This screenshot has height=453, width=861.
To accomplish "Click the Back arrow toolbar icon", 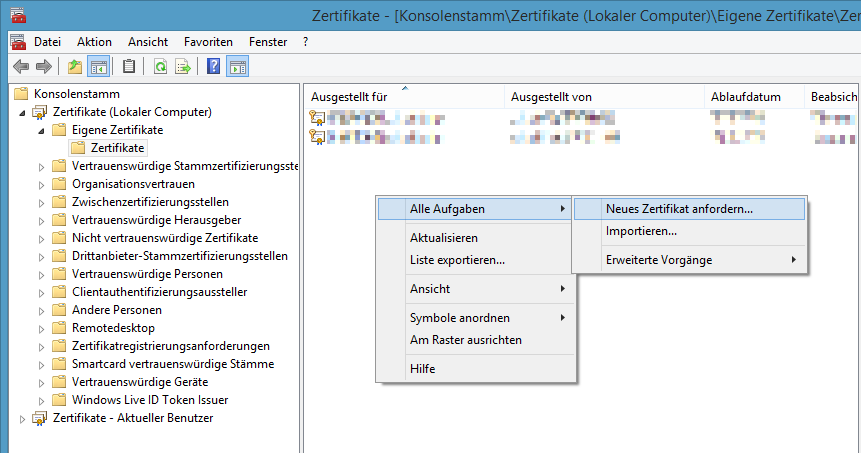I will [x=20, y=67].
